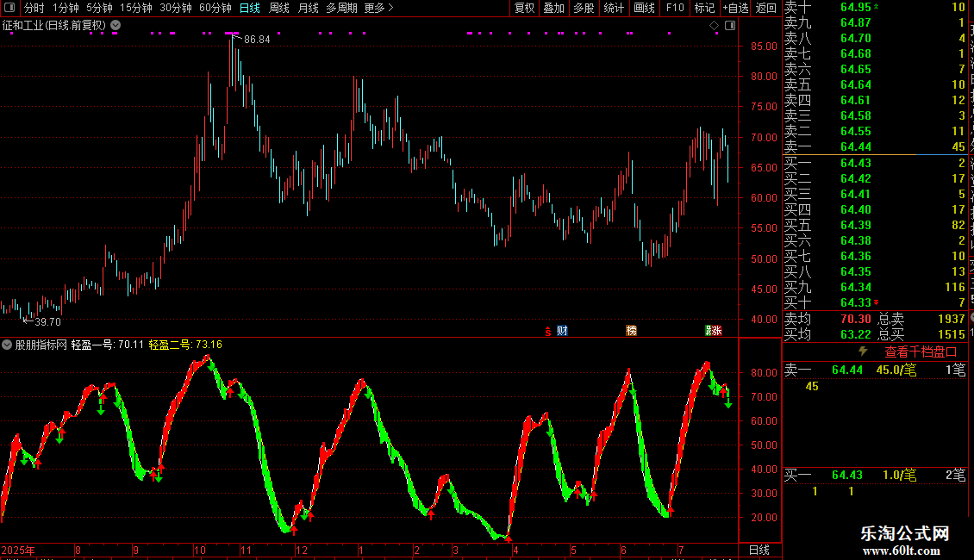Click the 跌涨 marker icon
The image size is (974, 560).
click(x=714, y=331)
